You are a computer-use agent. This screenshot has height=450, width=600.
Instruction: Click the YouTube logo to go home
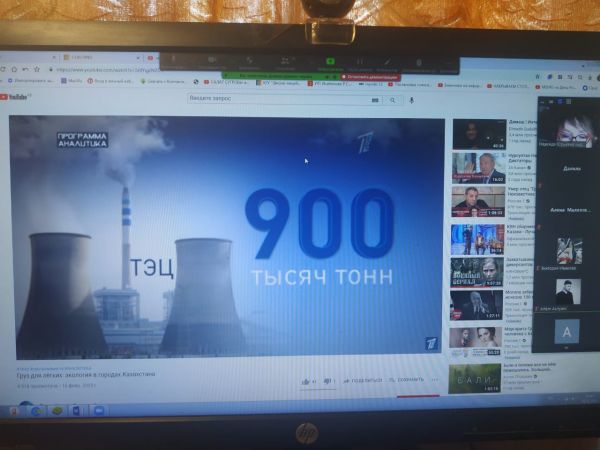click(x=18, y=97)
